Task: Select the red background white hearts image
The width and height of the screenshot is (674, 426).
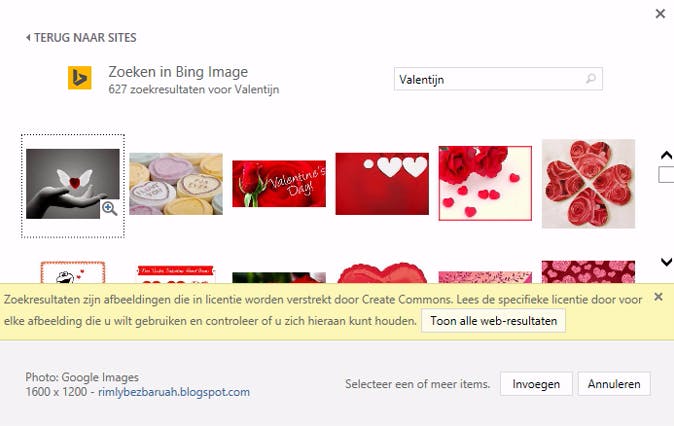Action: coord(382,184)
